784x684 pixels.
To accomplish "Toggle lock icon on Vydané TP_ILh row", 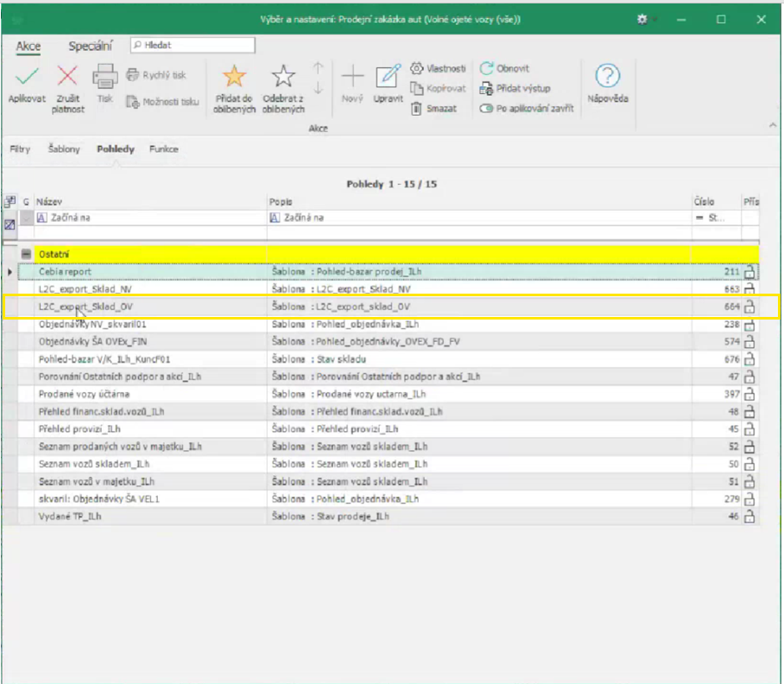I will click(x=749, y=516).
